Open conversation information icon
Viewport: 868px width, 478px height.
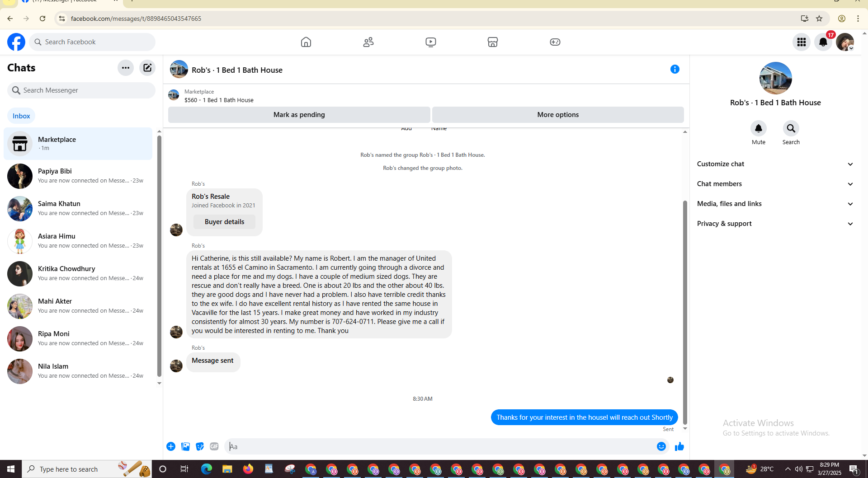click(x=675, y=69)
